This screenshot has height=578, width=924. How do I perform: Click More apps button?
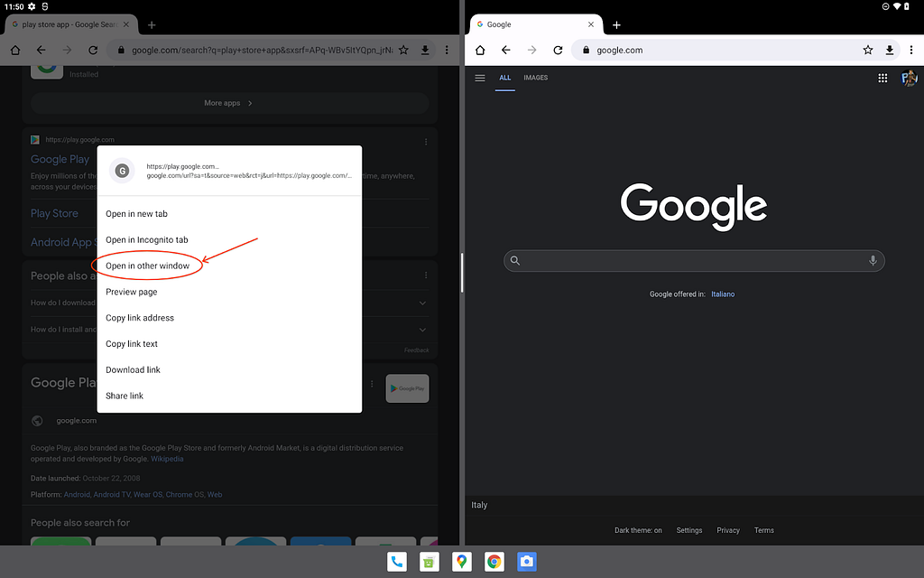229,103
